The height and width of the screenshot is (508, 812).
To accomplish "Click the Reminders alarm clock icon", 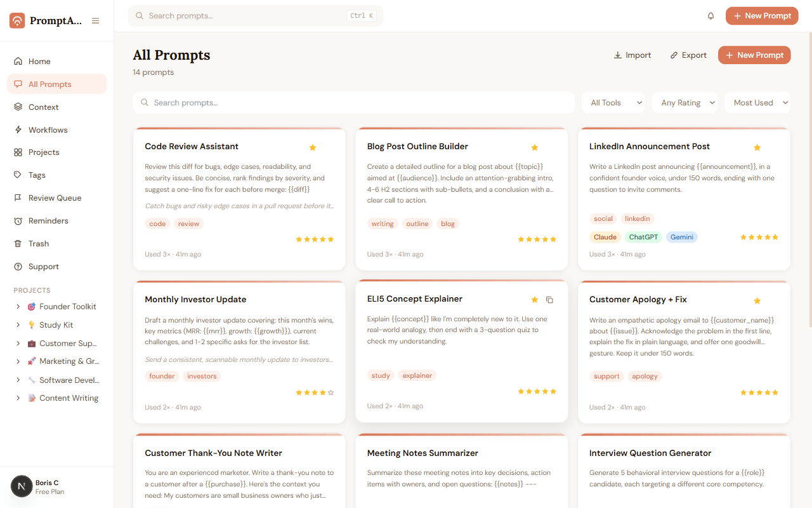I will point(18,221).
